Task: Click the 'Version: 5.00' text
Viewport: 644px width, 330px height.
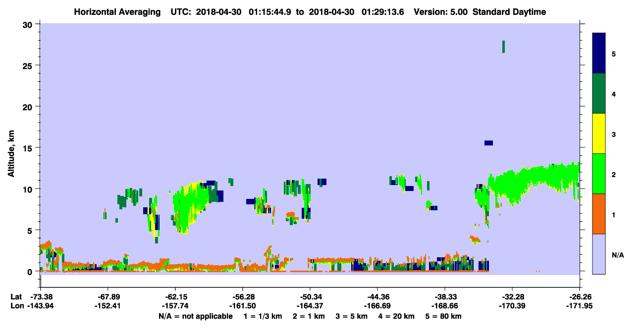Action: [441, 12]
